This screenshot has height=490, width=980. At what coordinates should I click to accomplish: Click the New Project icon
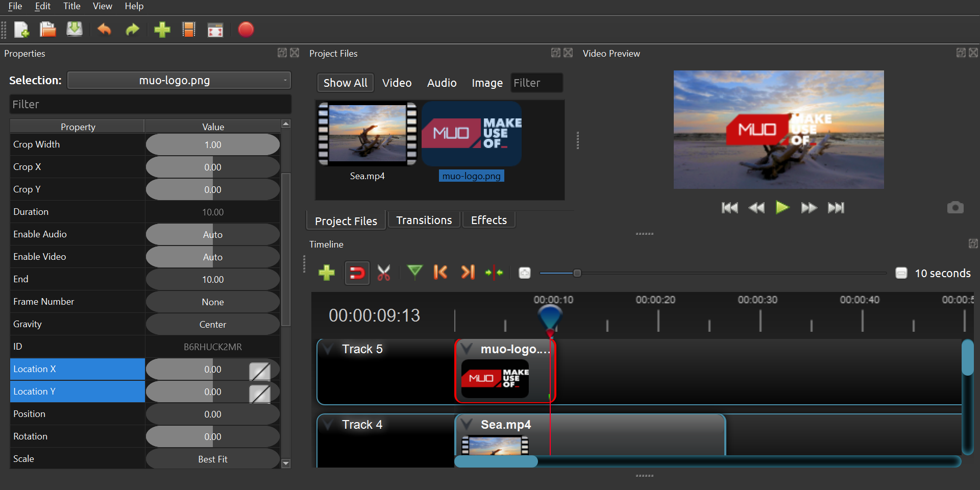tap(21, 30)
